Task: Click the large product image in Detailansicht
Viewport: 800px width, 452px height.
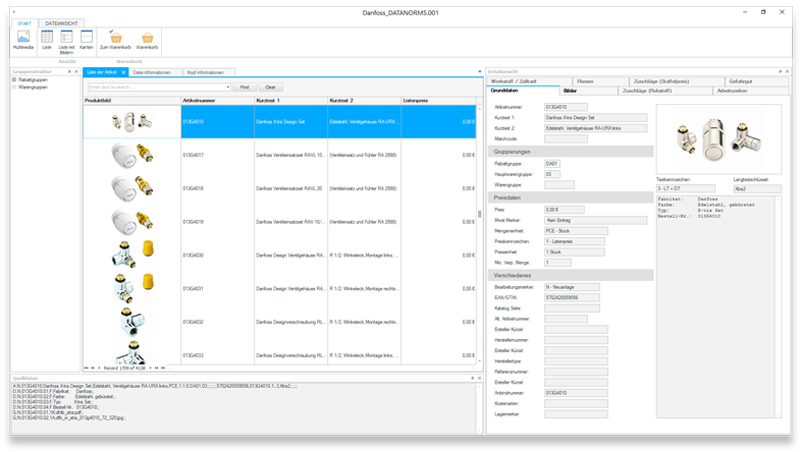Action: click(719, 139)
